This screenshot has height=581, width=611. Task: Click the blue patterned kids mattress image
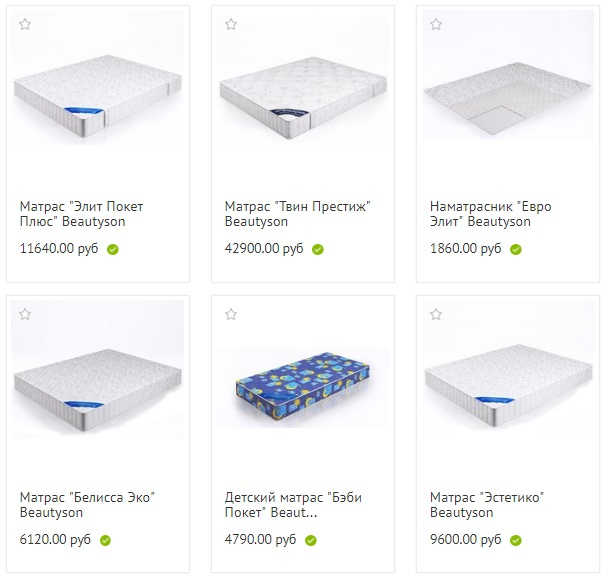point(303,389)
